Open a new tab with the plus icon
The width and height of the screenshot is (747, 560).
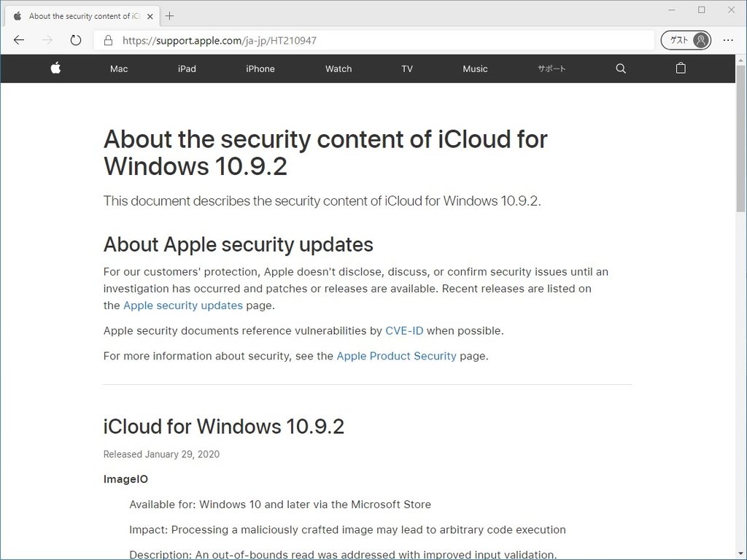tap(171, 15)
